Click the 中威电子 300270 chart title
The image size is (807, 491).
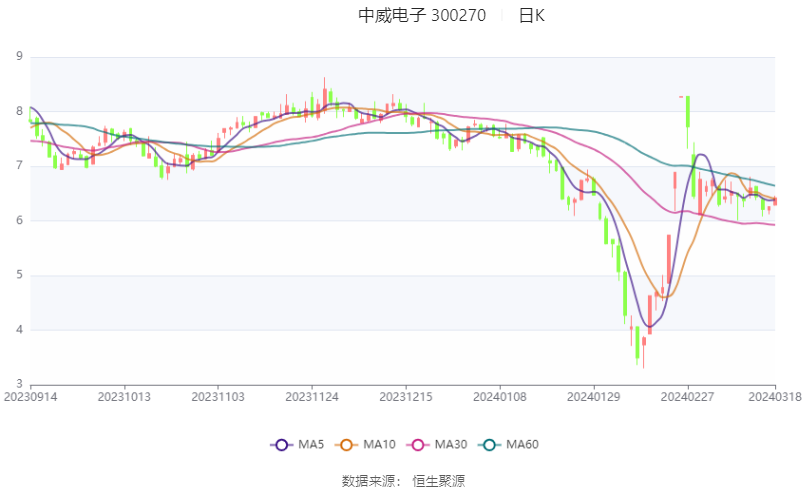coord(422,15)
